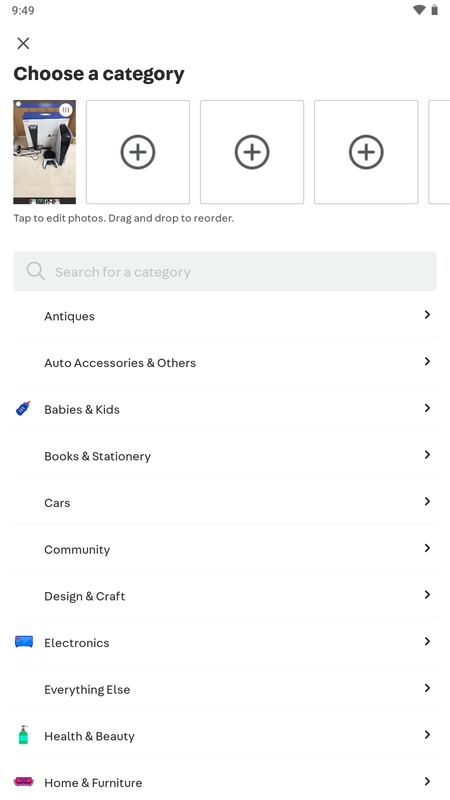Click the sofa icon beside Home & Furniture
Screen dimensions: 450x800
[x=23, y=781]
